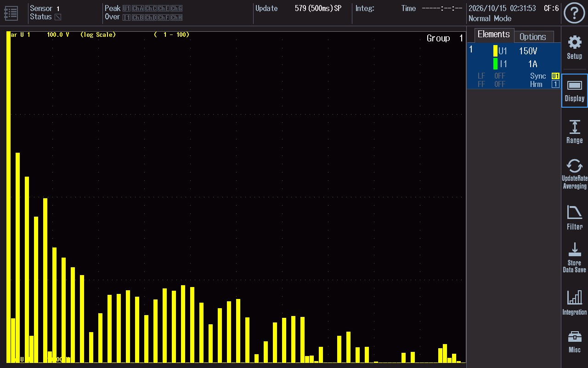The image size is (588, 368).
Task: Open the Help question mark icon
Action: pyautogui.click(x=574, y=13)
